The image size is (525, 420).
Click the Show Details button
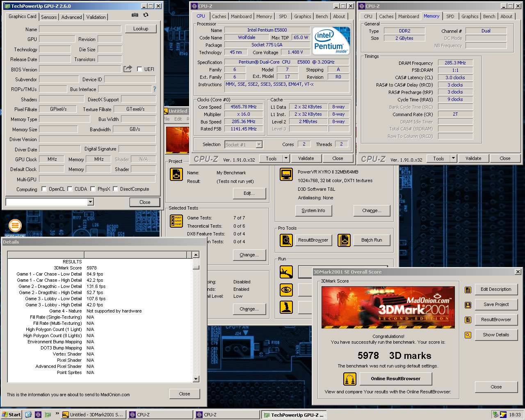tap(496, 335)
